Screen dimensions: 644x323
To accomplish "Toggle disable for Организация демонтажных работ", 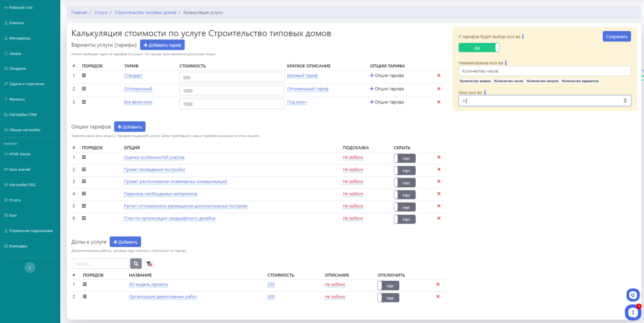I will coord(388,298).
